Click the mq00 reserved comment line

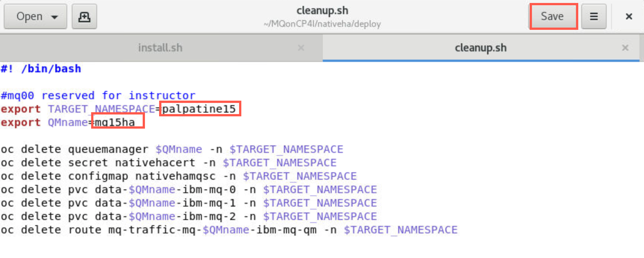point(98,95)
